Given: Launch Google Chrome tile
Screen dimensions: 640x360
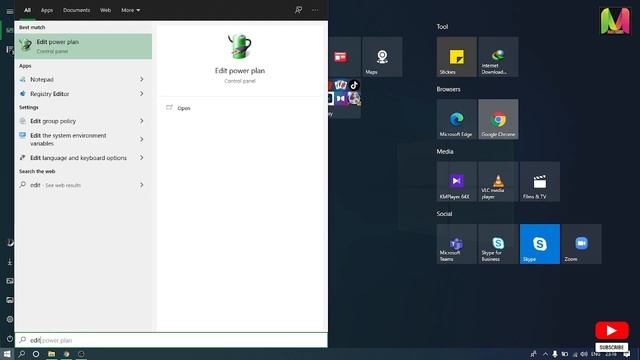Looking at the screenshot, I should coord(498,119).
